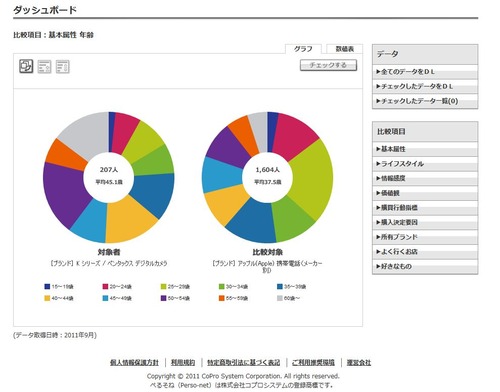Viewport: 500px width, 392px height.
Task: Click the 比較対象 chart title
Action: [x=267, y=252]
